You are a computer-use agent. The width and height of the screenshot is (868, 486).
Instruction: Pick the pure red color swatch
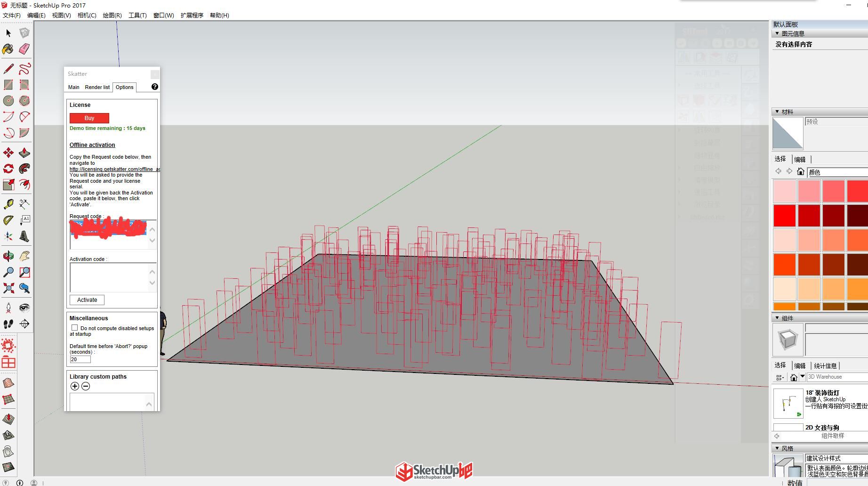[x=785, y=216]
